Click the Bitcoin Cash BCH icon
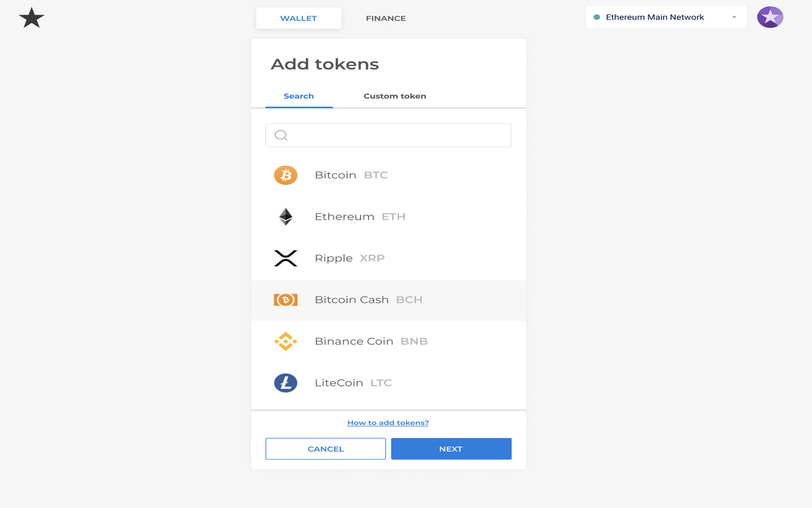 285,299
